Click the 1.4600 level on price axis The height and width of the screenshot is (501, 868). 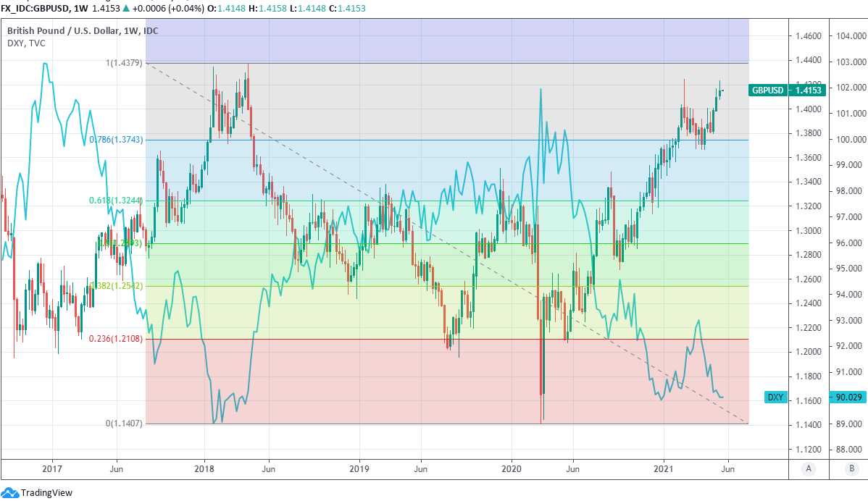pos(808,35)
